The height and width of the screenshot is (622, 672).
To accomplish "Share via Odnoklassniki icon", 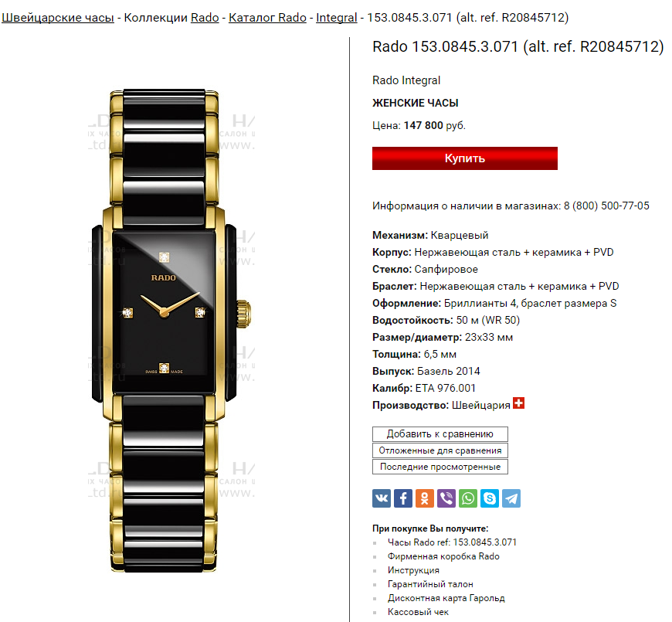I will [425, 498].
